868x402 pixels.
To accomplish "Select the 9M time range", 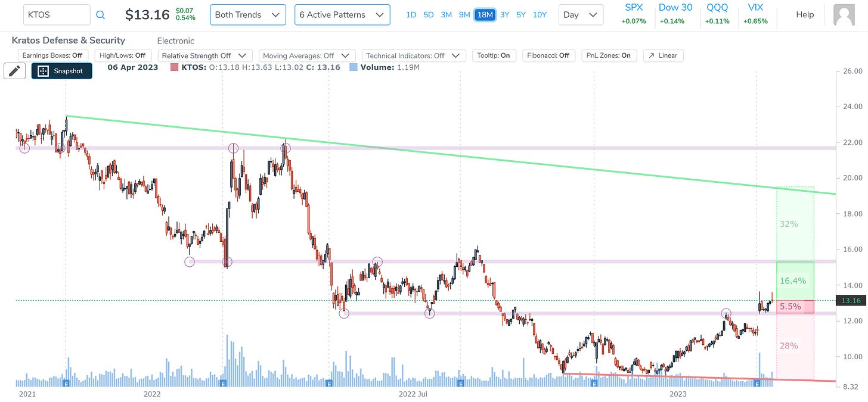I will coord(464,15).
